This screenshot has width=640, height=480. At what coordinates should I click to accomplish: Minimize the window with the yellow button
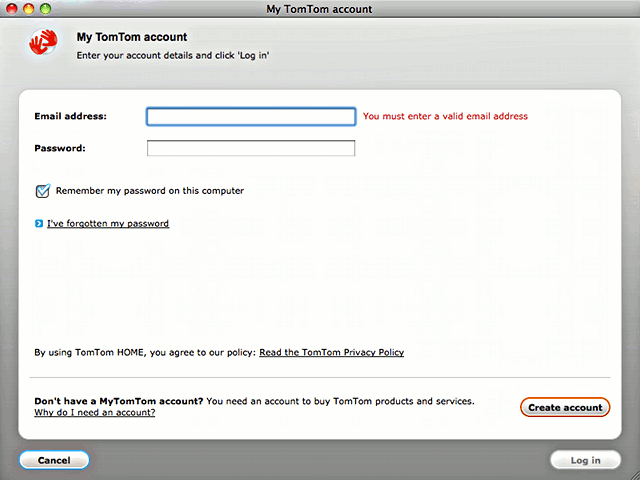[x=29, y=8]
